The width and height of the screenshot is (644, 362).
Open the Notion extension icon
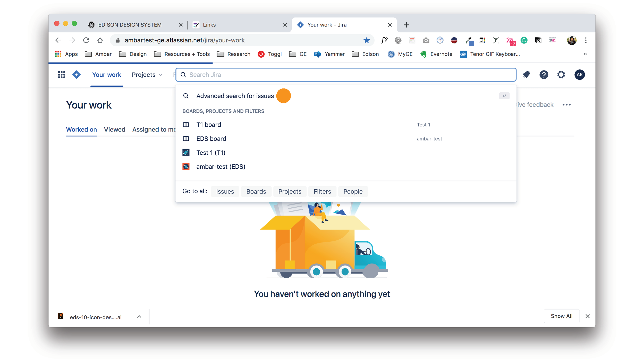pos(538,40)
